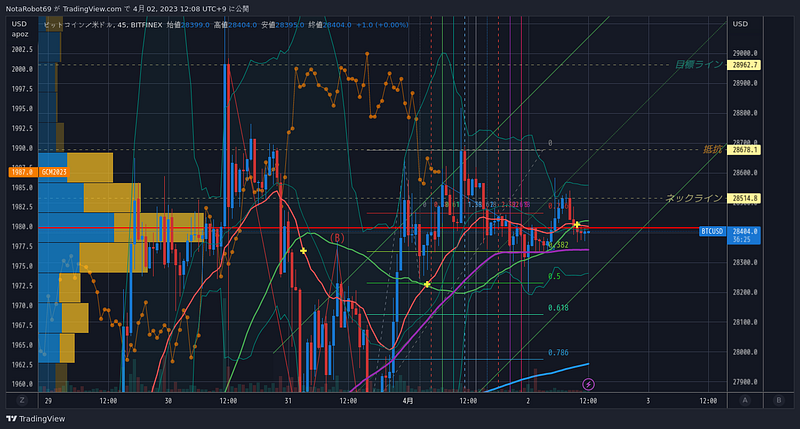
Task: Click the NotaRobot69 author name
Action: (x=28, y=9)
